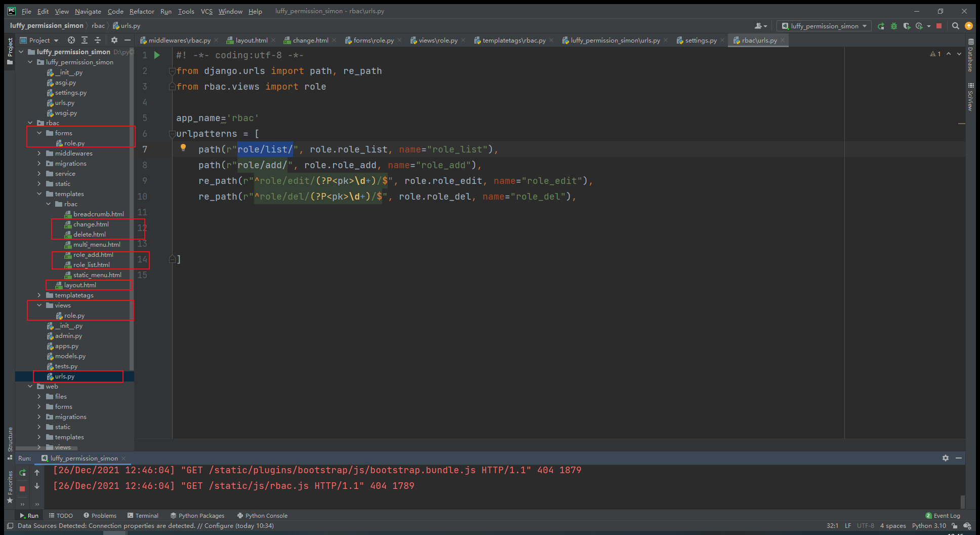Start debugging with the bug icon

[894, 26]
